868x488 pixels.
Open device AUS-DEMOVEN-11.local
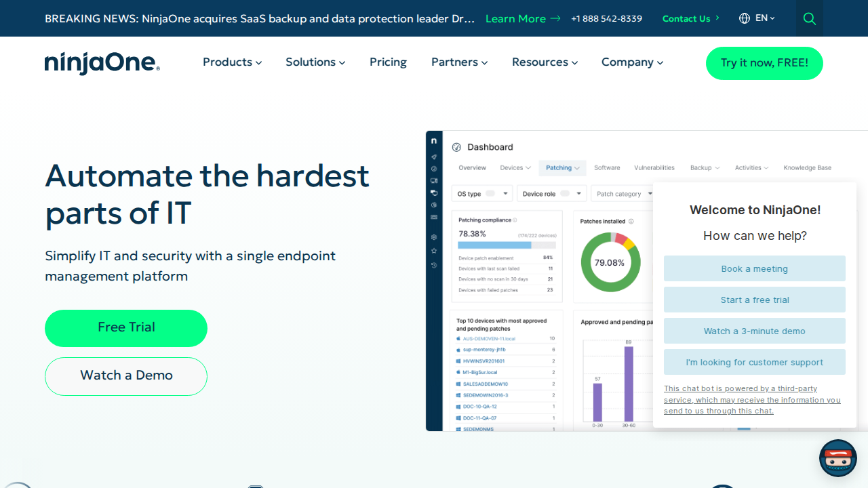click(489, 338)
